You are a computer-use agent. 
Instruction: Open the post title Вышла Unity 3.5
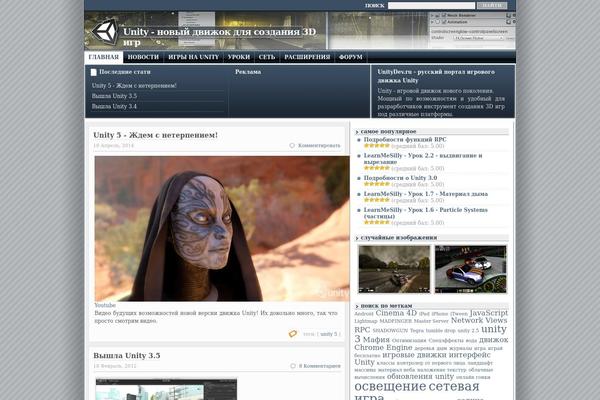(127, 356)
